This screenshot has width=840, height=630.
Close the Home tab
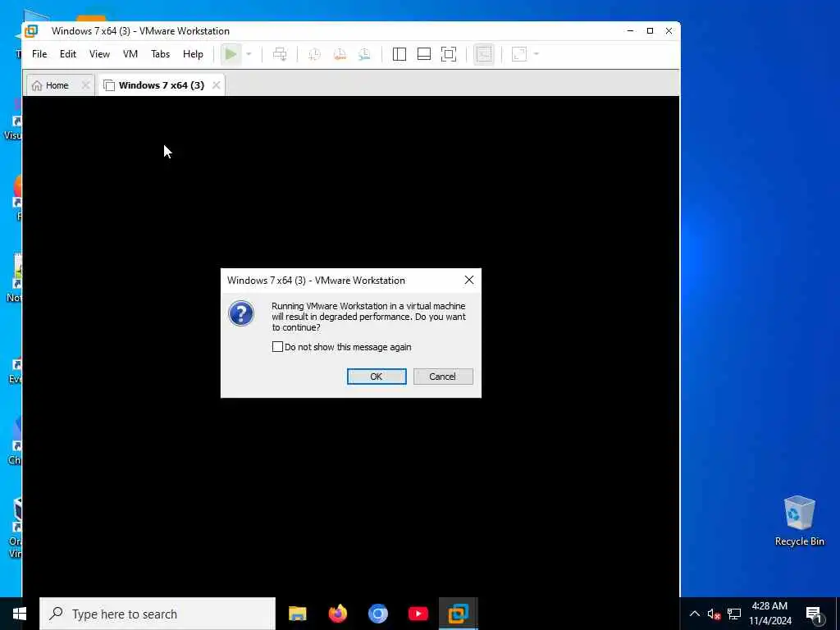(x=85, y=85)
